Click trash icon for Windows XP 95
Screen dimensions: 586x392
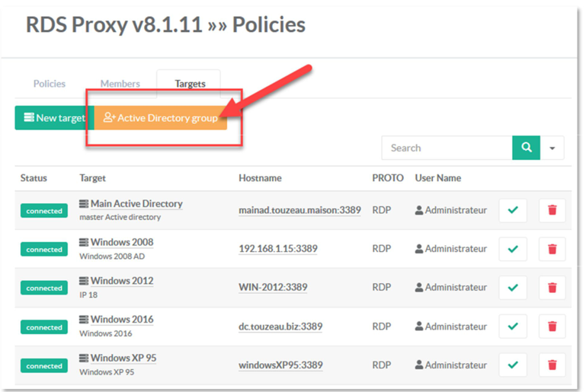(552, 365)
